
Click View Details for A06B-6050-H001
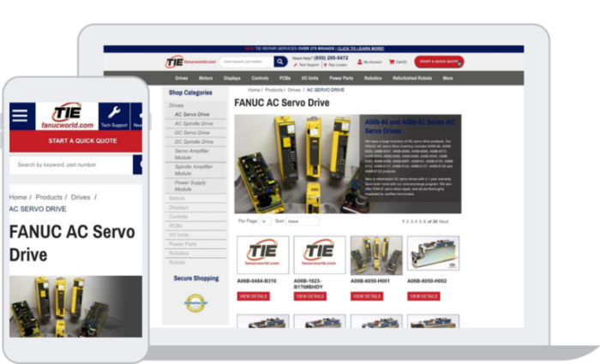pos(367,296)
